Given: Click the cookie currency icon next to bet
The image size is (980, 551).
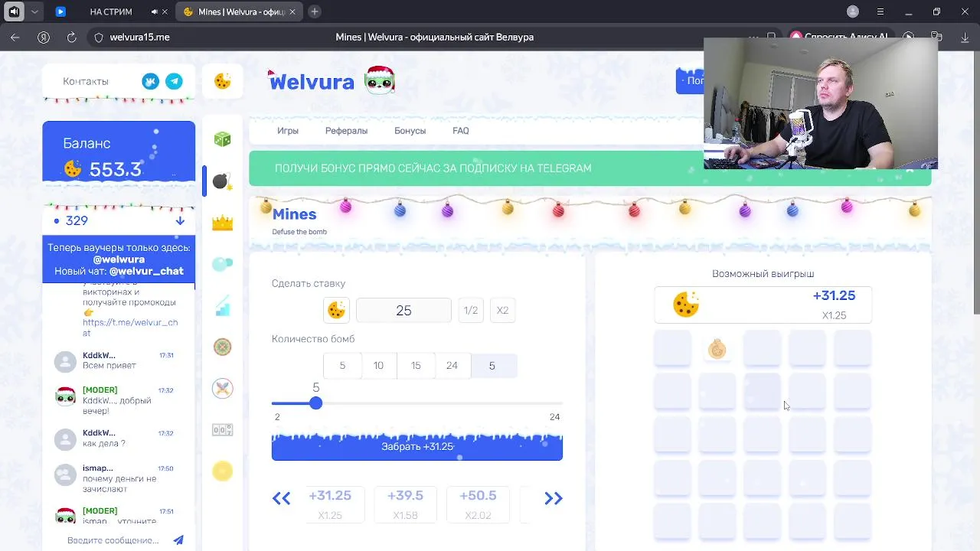Looking at the screenshot, I should [x=336, y=310].
